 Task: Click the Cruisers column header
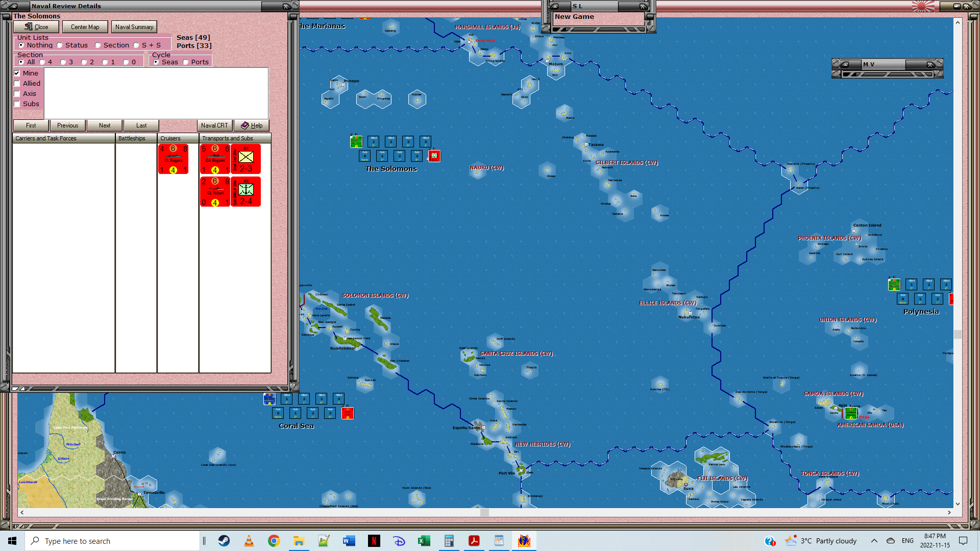click(178, 138)
